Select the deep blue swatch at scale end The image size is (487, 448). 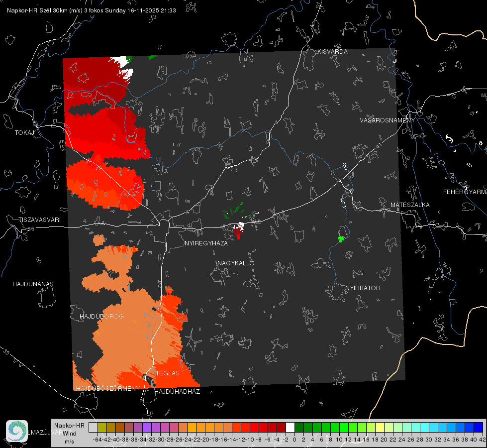tap(479, 427)
